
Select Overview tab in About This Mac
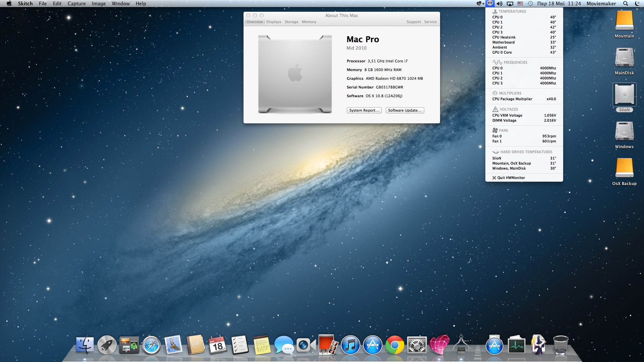click(255, 22)
